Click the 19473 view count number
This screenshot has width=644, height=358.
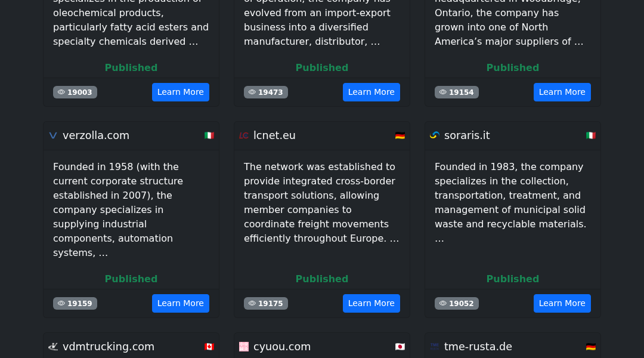(271, 92)
